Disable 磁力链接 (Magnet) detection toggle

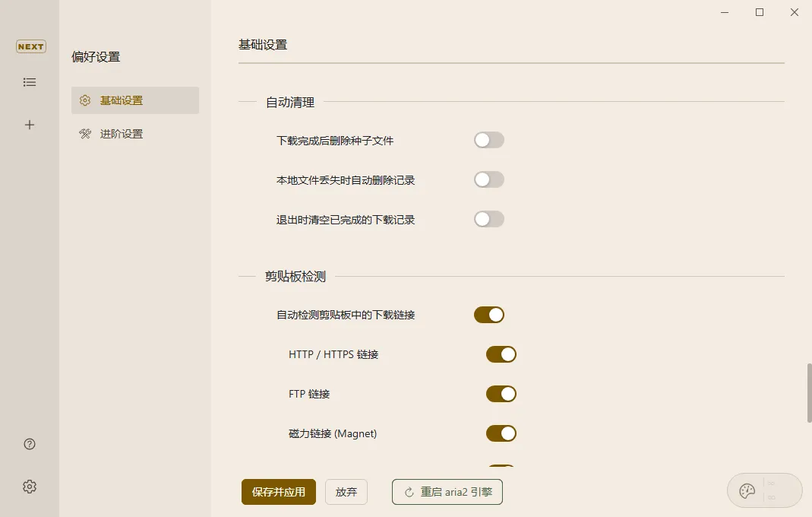[x=501, y=433]
